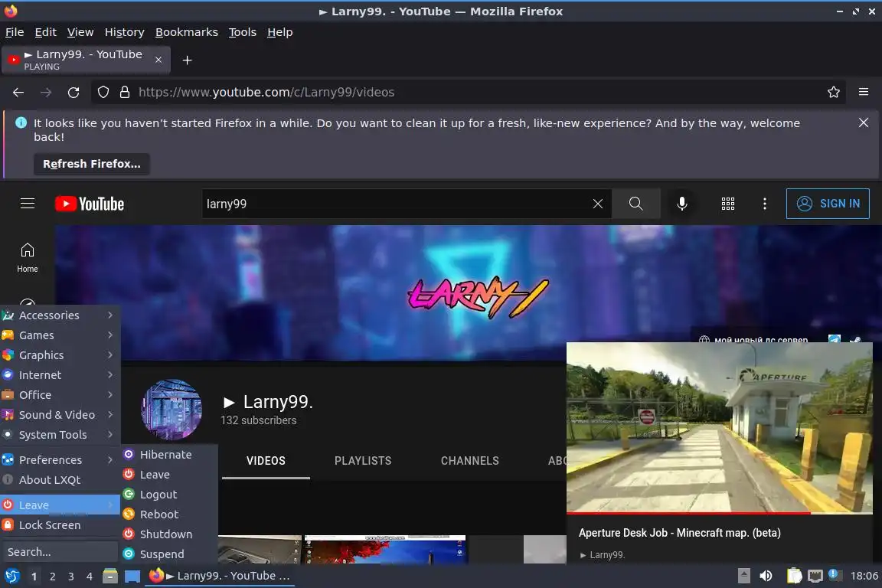Choose Logout in the Leave submenu
The width and height of the screenshot is (882, 588).
pyautogui.click(x=168, y=495)
